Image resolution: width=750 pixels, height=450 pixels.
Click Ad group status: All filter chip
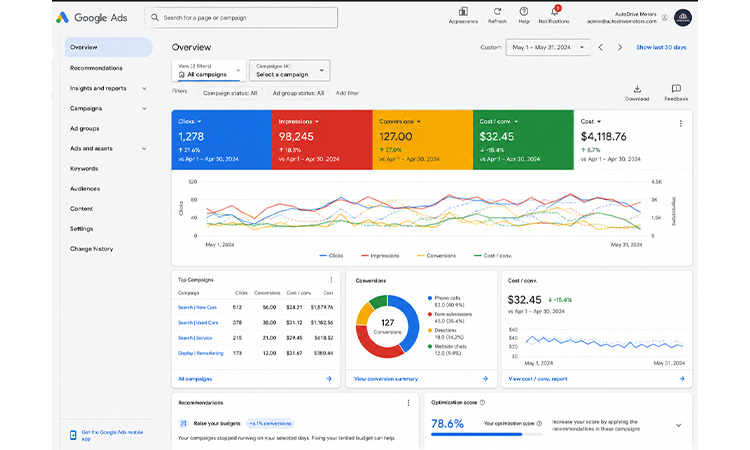298,93
